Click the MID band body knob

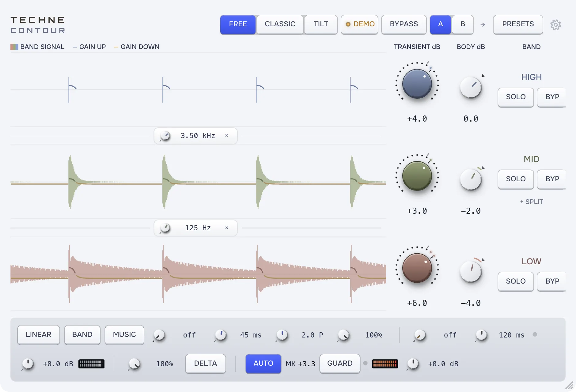[x=471, y=179]
